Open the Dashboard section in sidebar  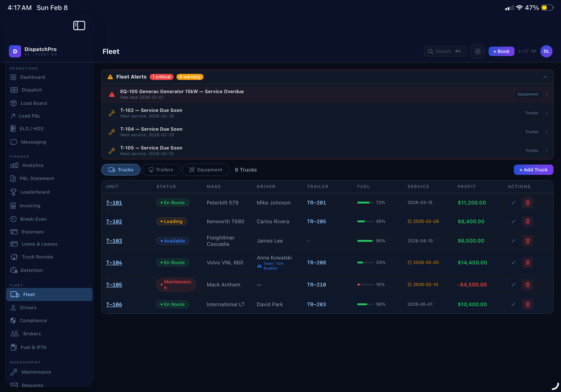[x=33, y=77]
